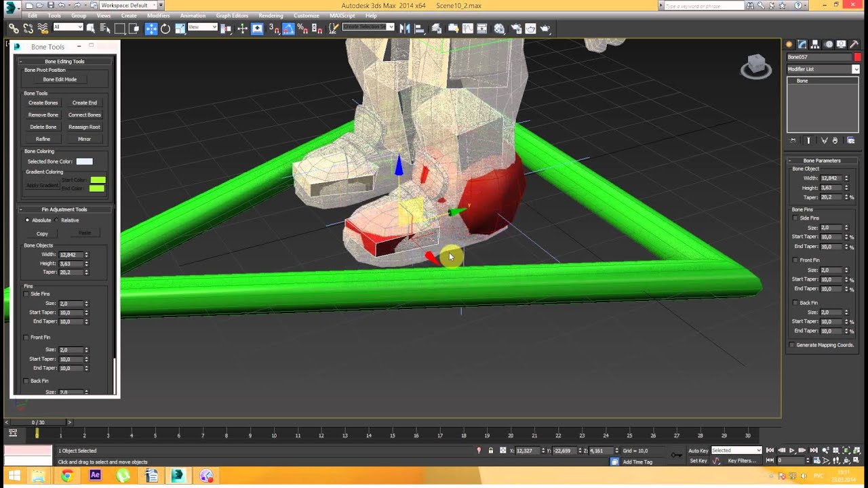Open Create Selection Set dropdown
The width and height of the screenshot is (868, 488).
(368, 27)
